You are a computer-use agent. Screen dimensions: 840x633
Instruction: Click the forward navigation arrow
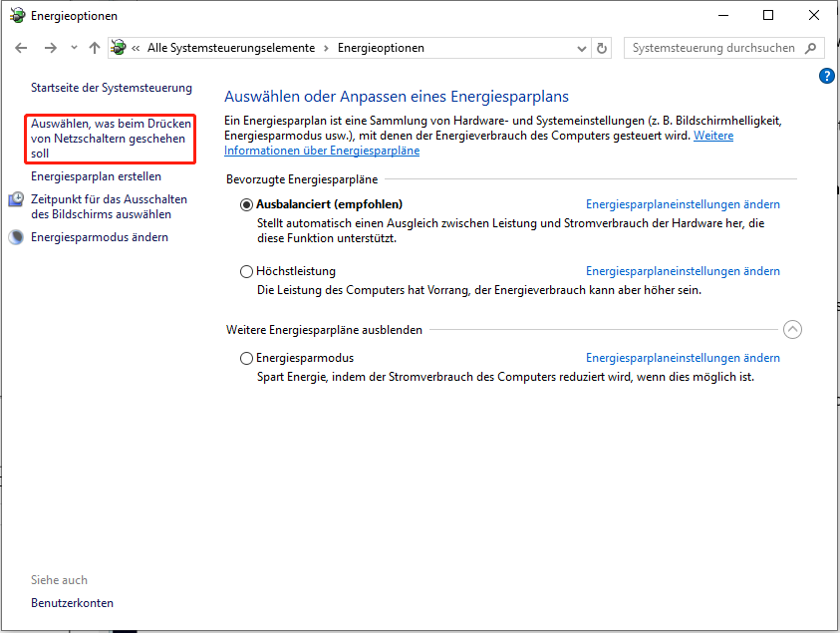coord(51,48)
